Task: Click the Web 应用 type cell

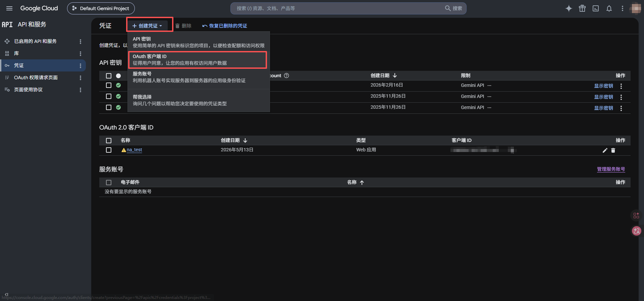Action: click(x=366, y=150)
